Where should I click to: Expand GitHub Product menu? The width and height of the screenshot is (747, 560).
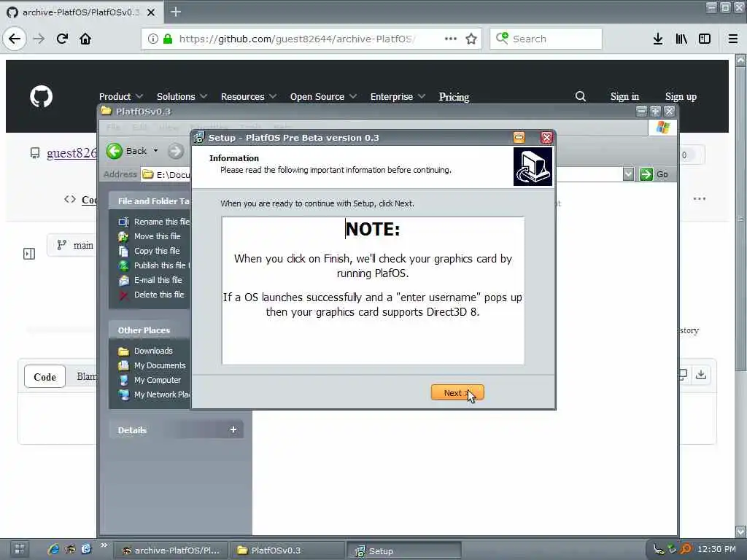(121, 97)
